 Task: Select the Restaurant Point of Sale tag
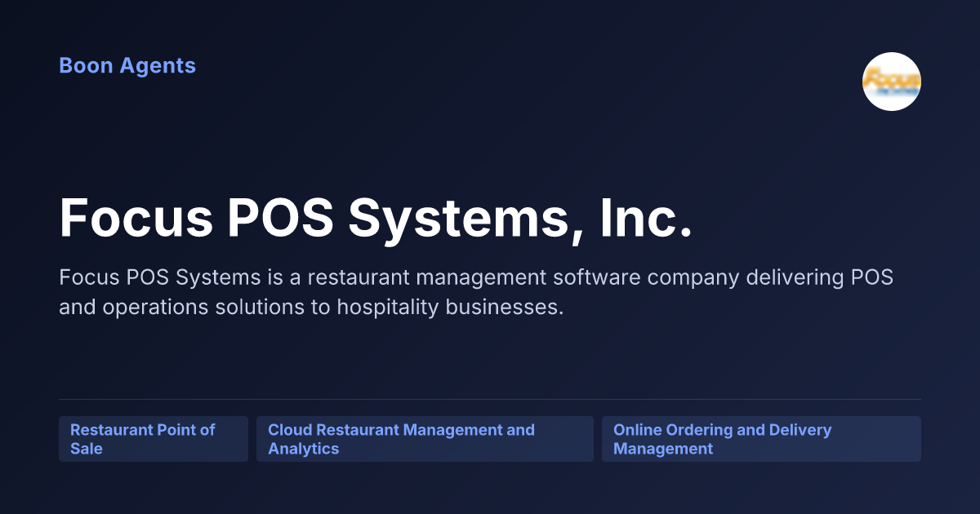154,439
